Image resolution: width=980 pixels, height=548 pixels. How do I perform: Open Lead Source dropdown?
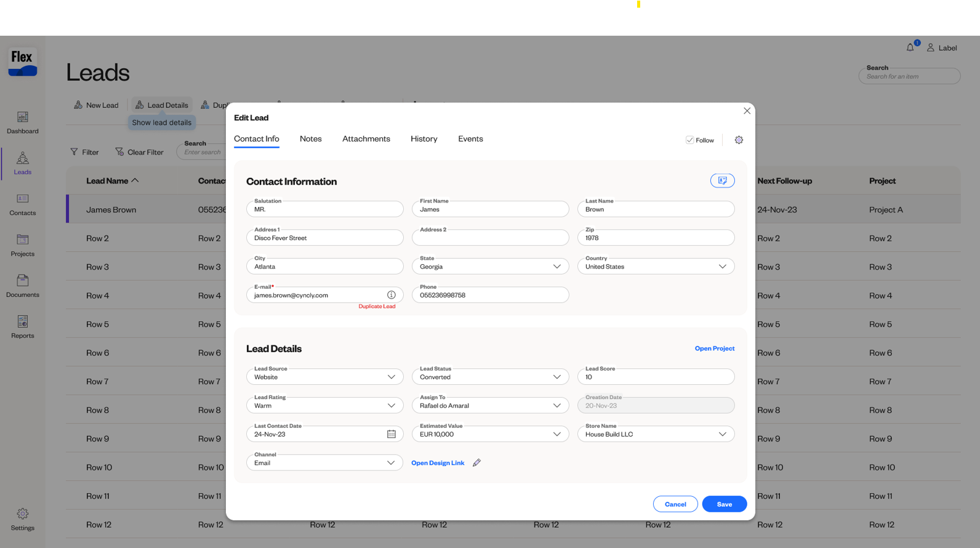coord(325,377)
